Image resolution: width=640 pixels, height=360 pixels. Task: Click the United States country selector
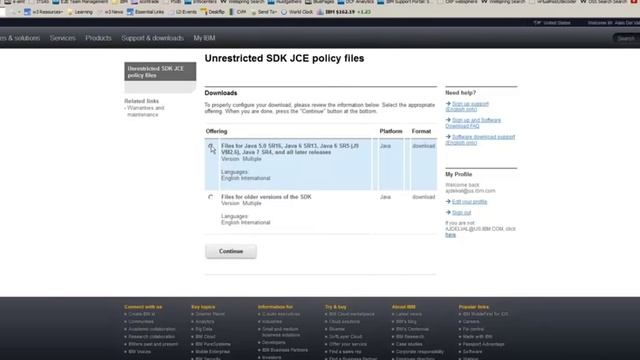pos(552,23)
